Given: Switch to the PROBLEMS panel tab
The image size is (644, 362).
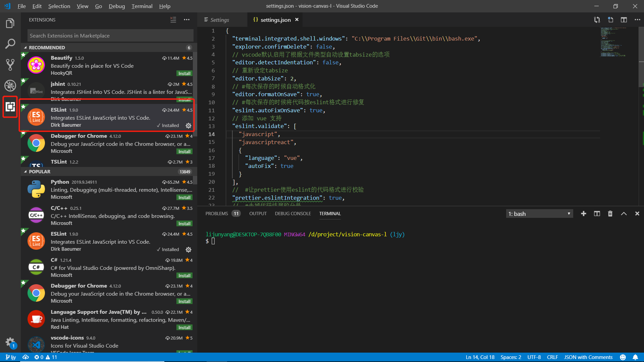Looking at the screenshot, I should coord(223,214).
